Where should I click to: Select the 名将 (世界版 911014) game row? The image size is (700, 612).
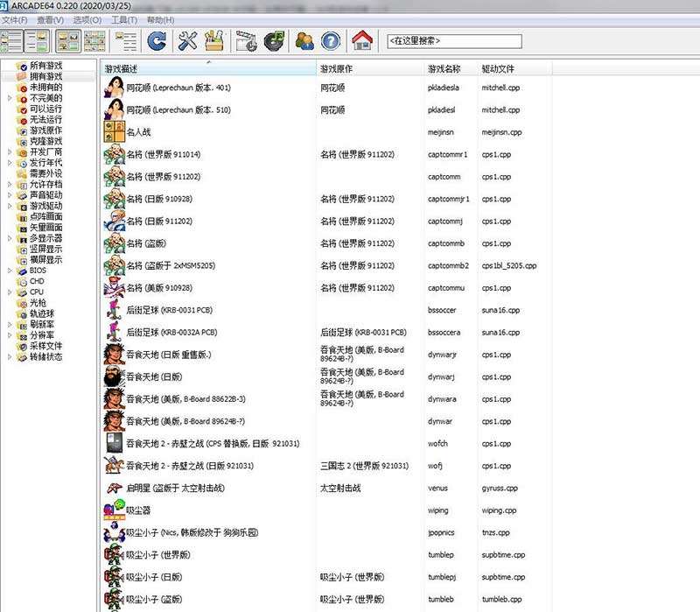326,154
